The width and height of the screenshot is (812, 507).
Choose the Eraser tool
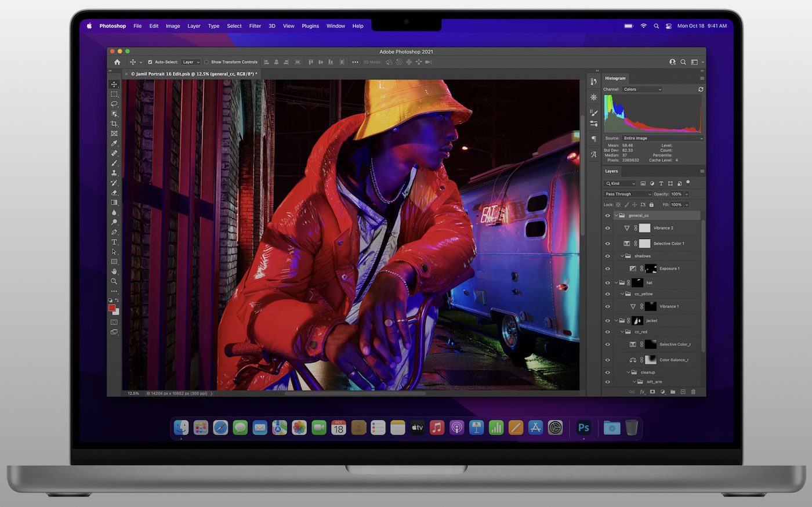click(114, 193)
